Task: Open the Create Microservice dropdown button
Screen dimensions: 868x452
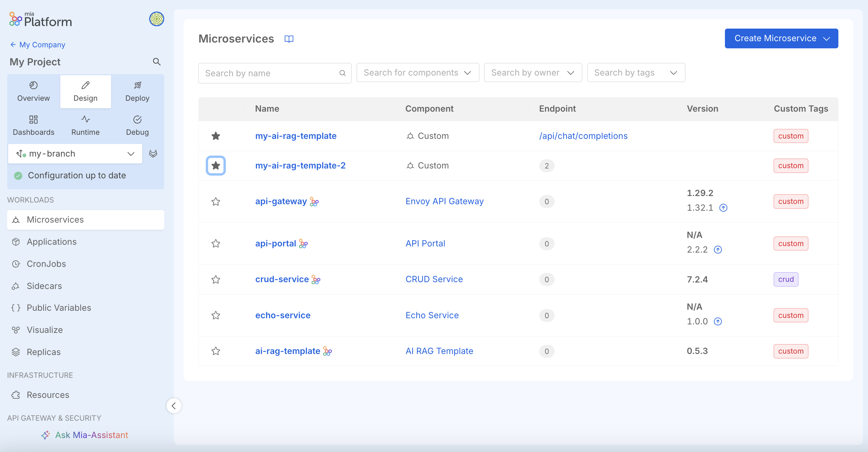Action: (x=781, y=38)
